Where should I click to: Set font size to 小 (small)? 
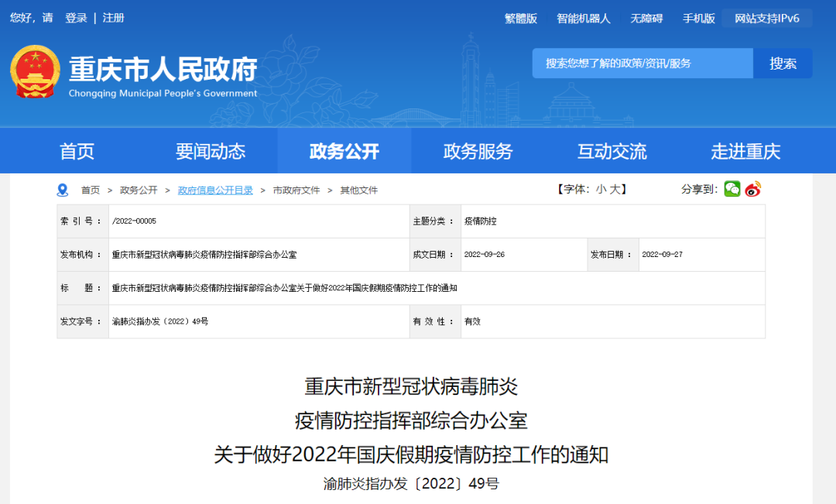(601, 190)
